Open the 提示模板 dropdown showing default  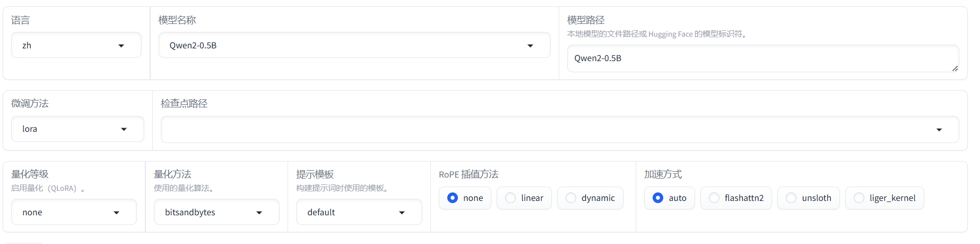pyautogui.click(x=359, y=212)
